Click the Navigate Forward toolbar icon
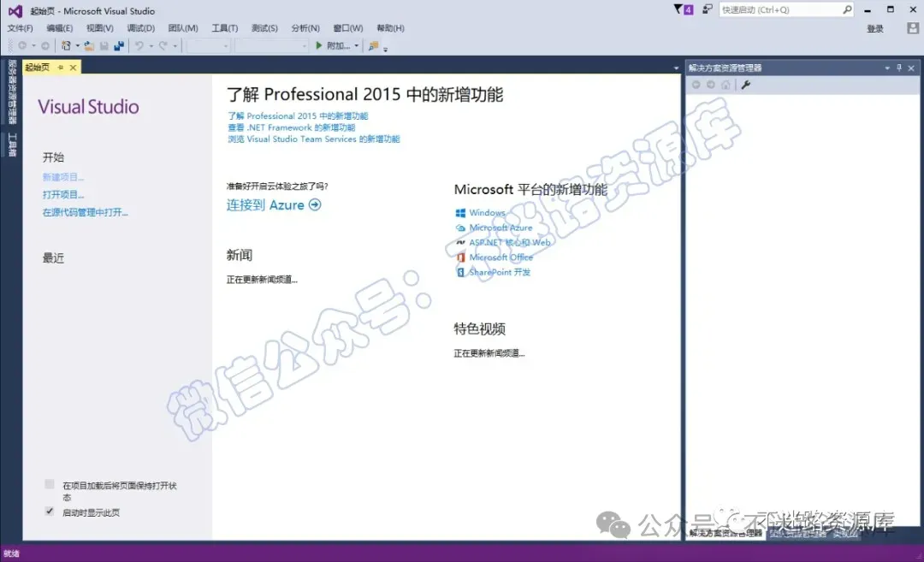 tap(45, 45)
